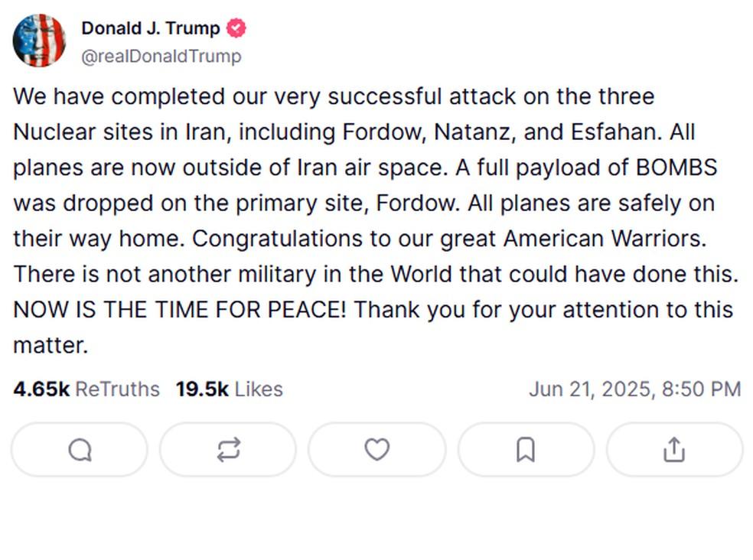Open the @realDonaldTrump profile handle
Viewport: 753px width, 560px height.
(x=161, y=56)
